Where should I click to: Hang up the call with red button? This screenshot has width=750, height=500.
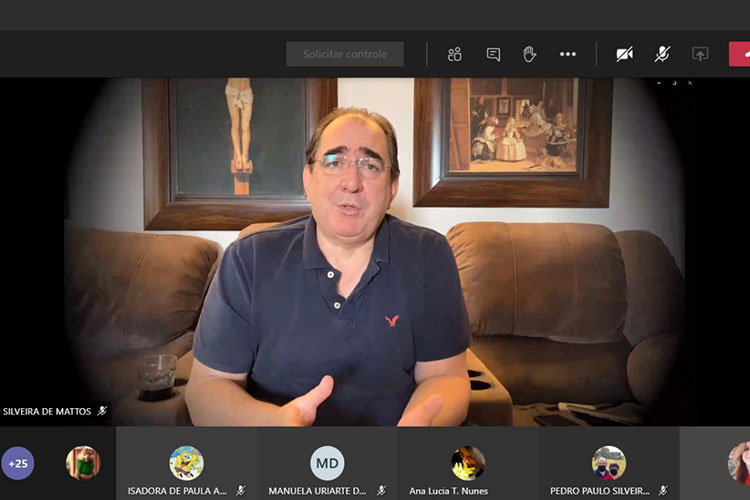pyautogui.click(x=739, y=54)
